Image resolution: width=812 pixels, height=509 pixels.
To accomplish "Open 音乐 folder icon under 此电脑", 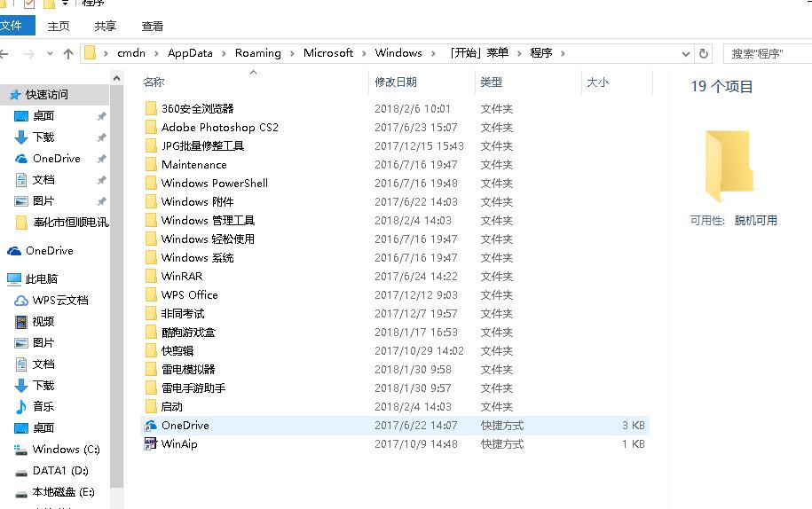I will coord(21,406).
